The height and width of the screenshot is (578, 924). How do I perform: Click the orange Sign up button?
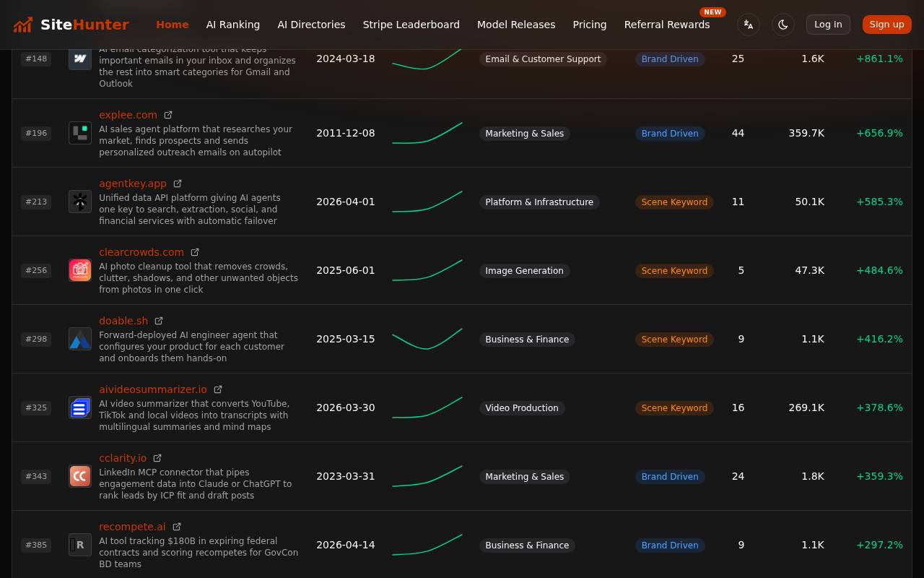tap(886, 25)
